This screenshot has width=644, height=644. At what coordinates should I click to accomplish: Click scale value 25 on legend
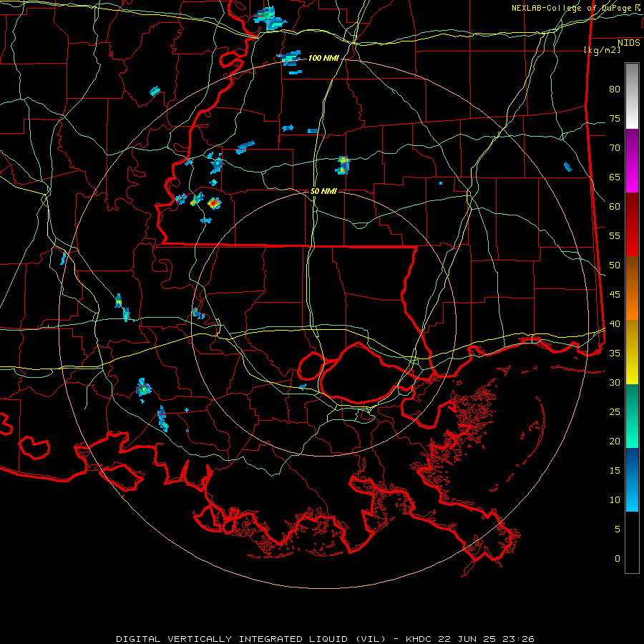click(x=615, y=412)
